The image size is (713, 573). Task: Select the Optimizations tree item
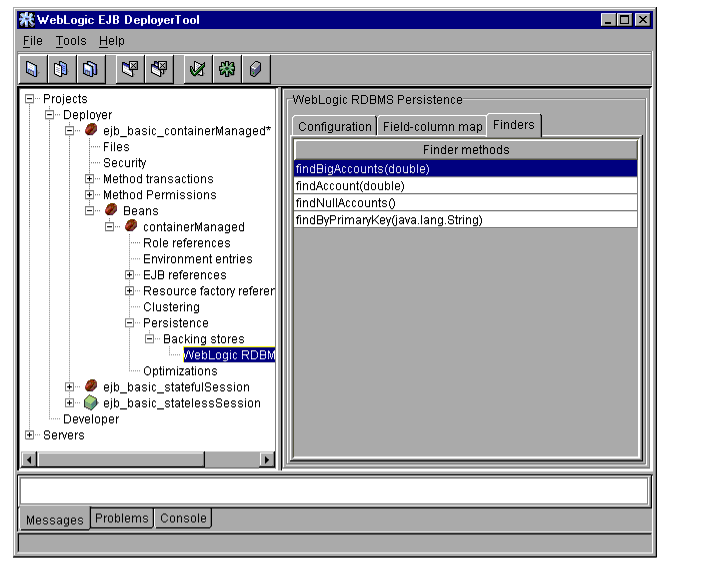coord(180,371)
